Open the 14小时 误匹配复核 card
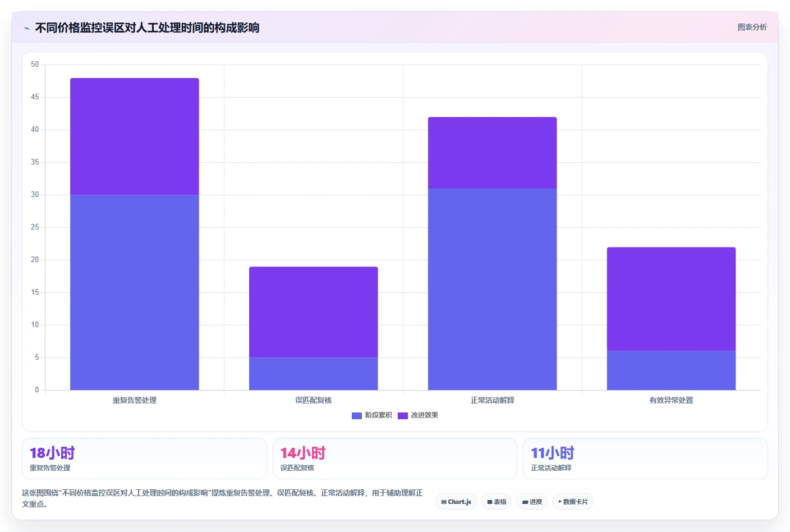Screen dimensions: 790x532 coord(395,458)
